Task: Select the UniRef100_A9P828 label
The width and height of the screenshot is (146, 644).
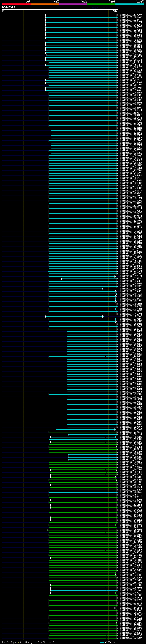Action: pyautogui.click(x=131, y=105)
